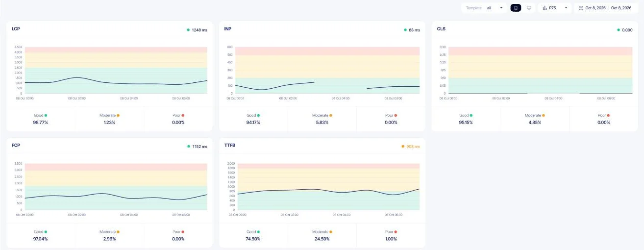Click the 1152 ms value on FCP
The width and height of the screenshot is (644, 250).
tap(199, 147)
